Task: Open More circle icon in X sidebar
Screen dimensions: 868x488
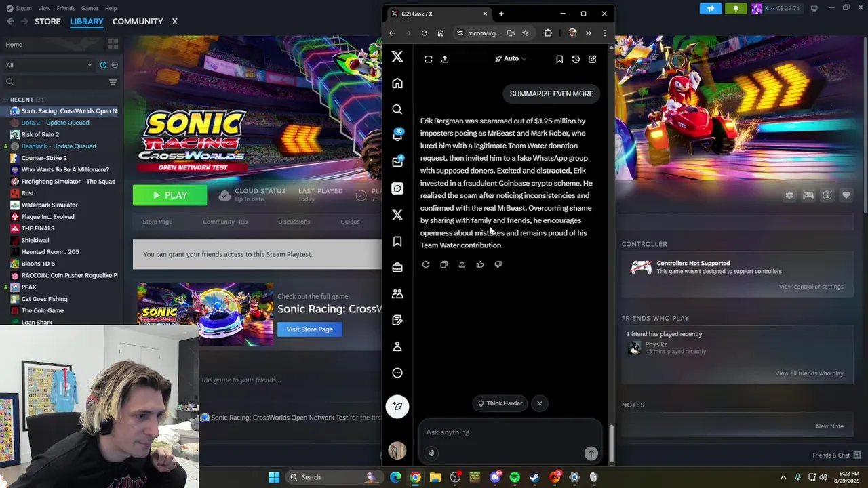Action: pyautogui.click(x=397, y=373)
